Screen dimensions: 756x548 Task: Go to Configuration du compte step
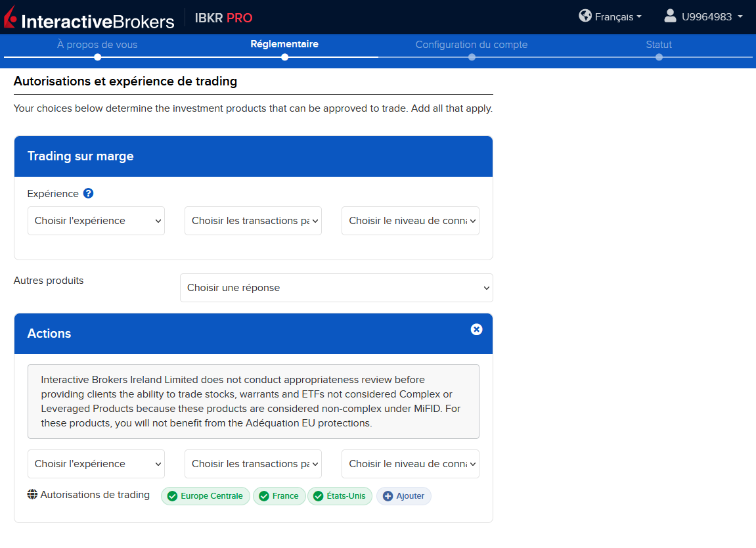pyautogui.click(x=472, y=45)
